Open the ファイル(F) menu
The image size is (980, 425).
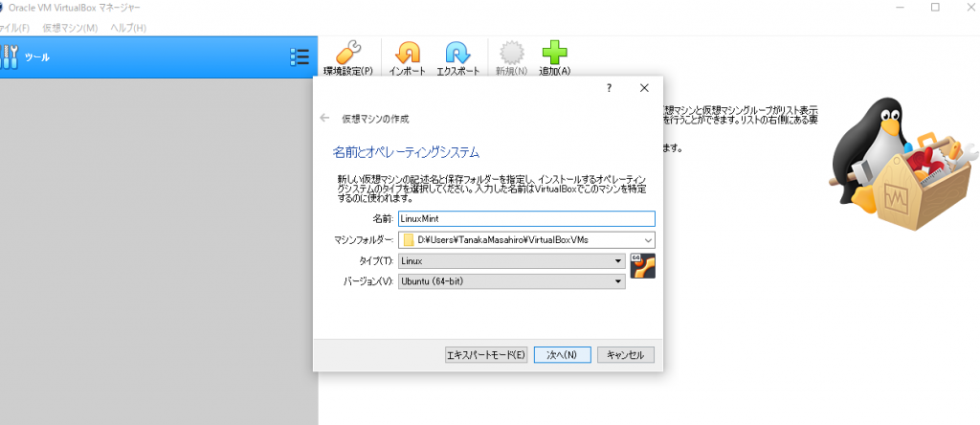tap(15, 28)
